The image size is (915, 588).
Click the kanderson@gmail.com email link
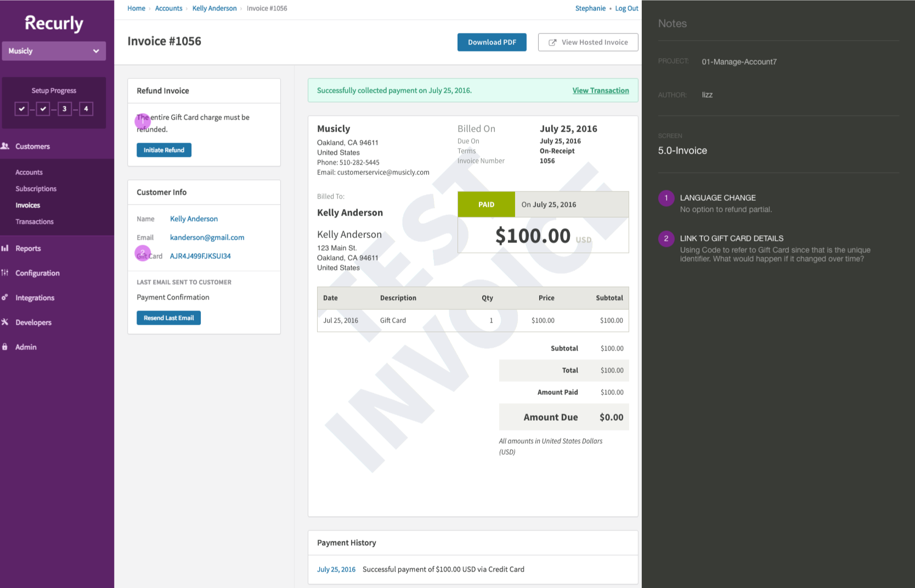pos(207,238)
